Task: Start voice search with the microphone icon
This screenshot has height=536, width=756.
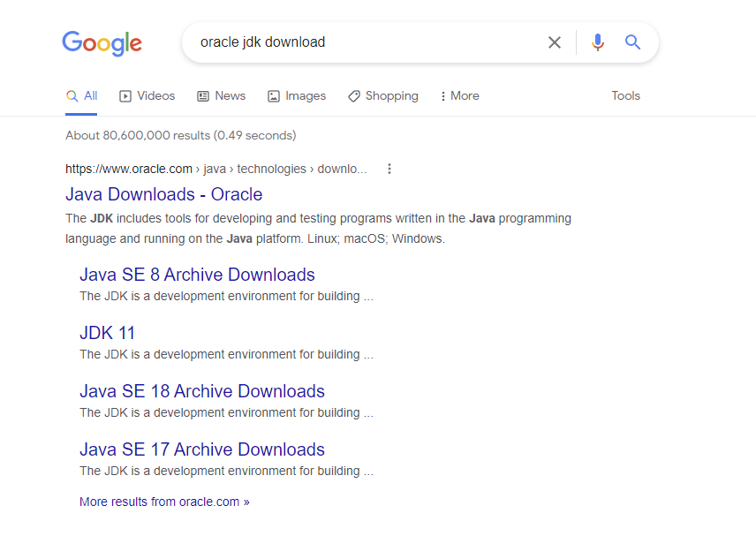Action: (x=597, y=42)
